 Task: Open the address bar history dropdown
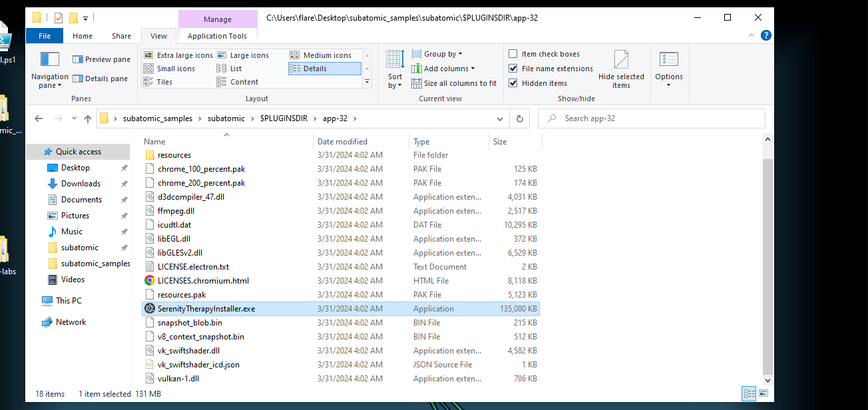501,118
